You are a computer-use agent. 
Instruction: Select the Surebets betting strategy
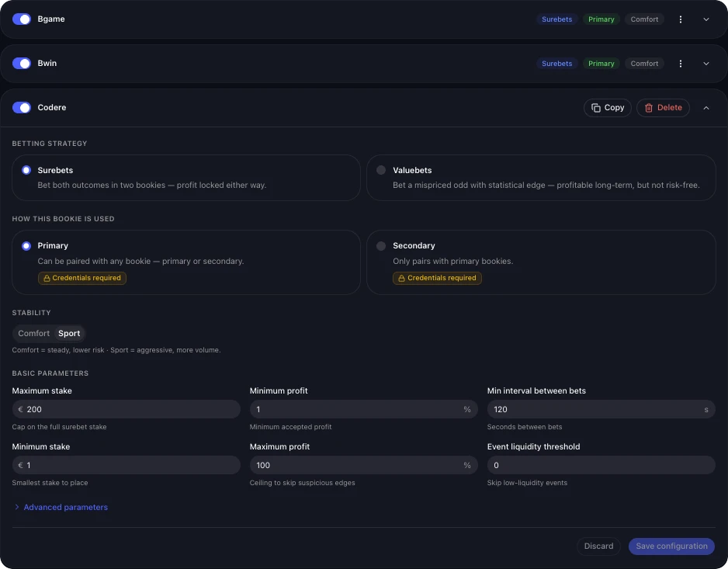pos(186,178)
